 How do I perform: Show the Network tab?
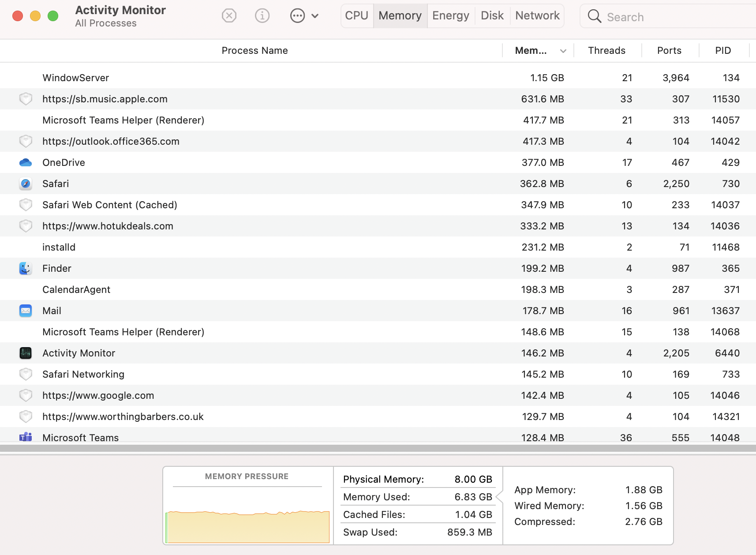coord(537,16)
